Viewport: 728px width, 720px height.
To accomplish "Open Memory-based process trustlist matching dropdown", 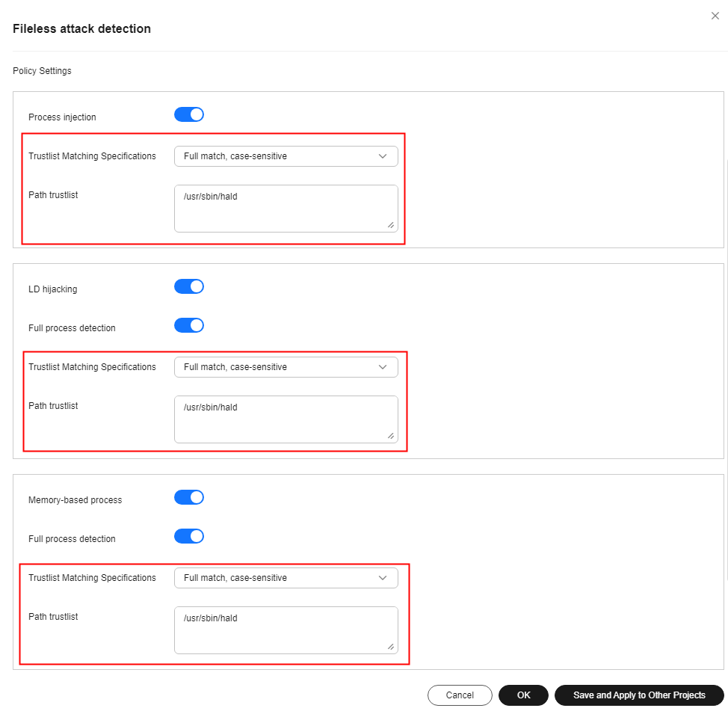I will [286, 578].
